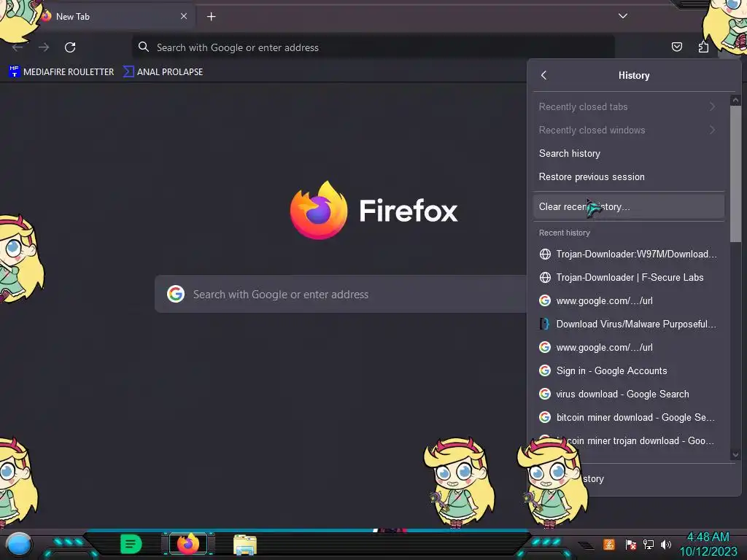The width and height of the screenshot is (747, 560).
Task: Expand Recently closed windows
Action: [x=628, y=130]
